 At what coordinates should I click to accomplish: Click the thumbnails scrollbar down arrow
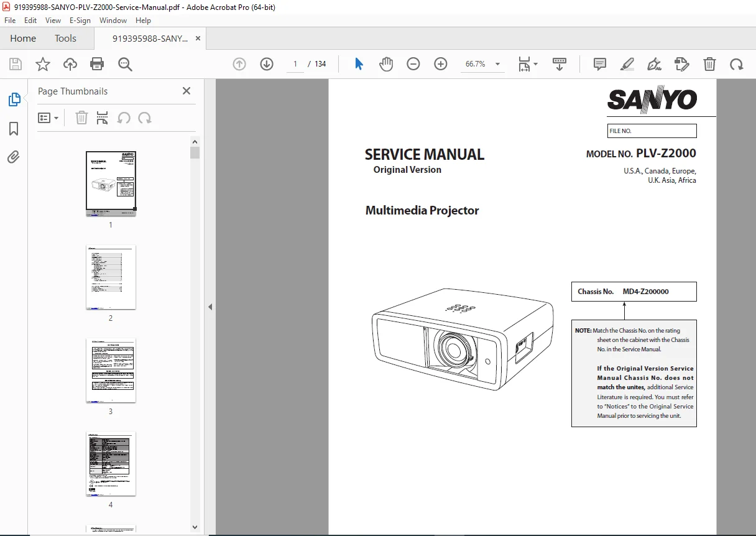pyautogui.click(x=195, y=527)
